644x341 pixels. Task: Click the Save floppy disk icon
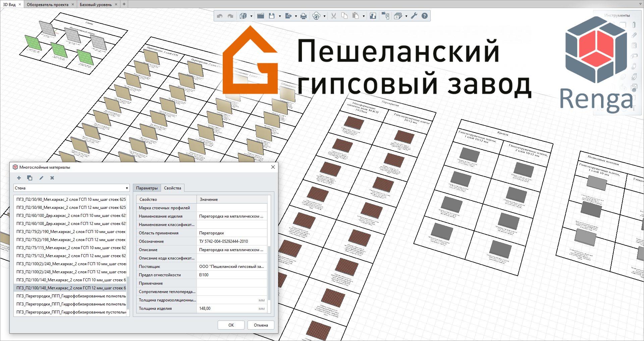coord(272,16)
